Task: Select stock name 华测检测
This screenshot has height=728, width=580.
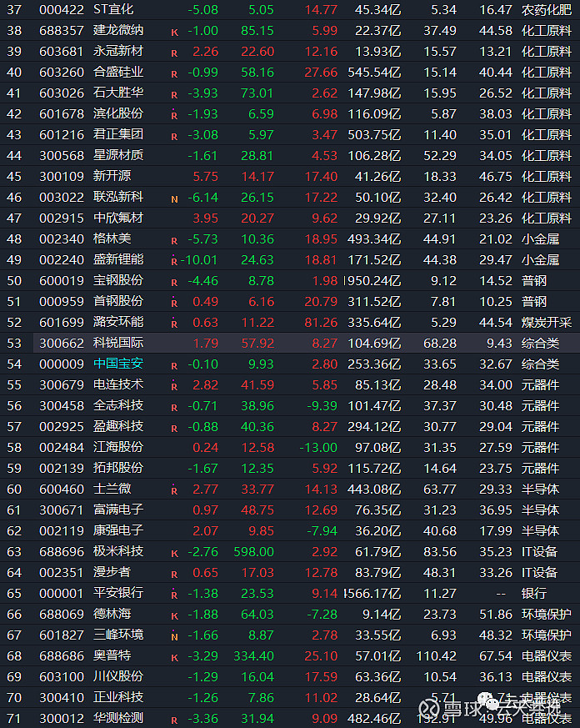Action: 118,718
